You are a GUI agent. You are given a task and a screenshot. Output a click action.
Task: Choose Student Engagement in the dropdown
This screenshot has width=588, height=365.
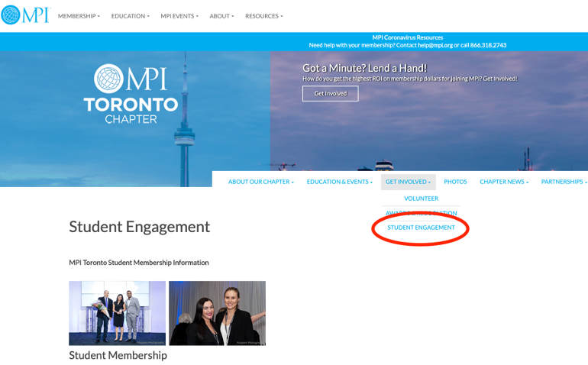421,228
